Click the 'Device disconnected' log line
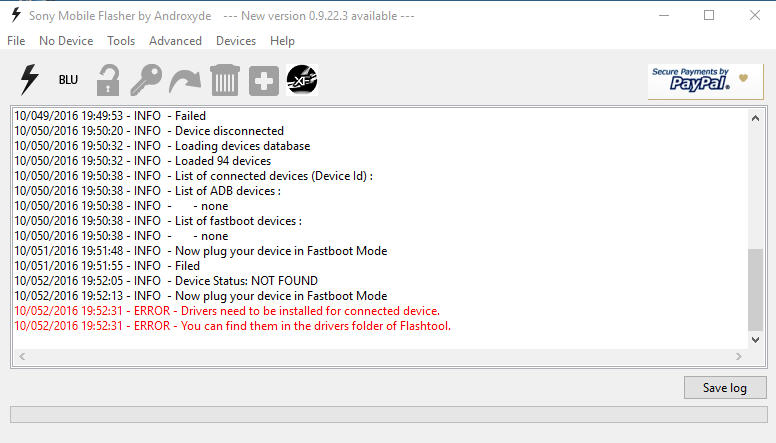776x443 pixels. click(x=149, y=131)
